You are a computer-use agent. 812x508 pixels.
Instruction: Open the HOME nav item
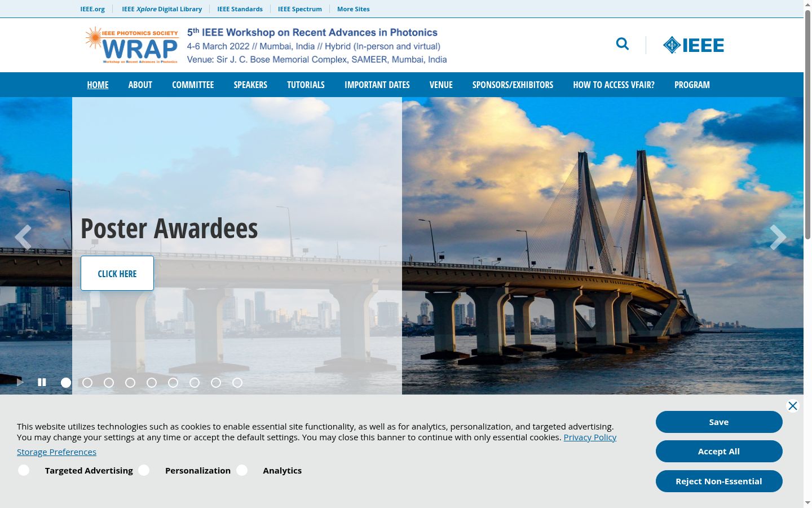(98, 85)
